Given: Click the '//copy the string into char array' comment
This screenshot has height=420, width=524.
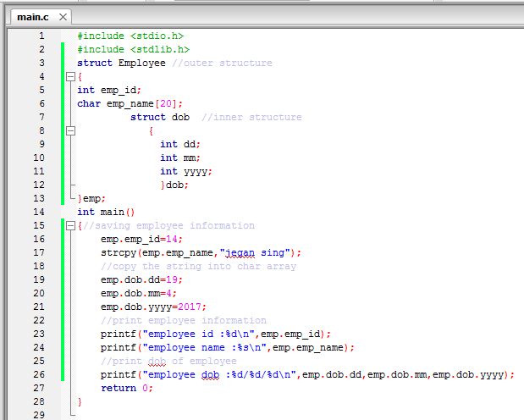Looking at the screenshot, I should point(198,266).
